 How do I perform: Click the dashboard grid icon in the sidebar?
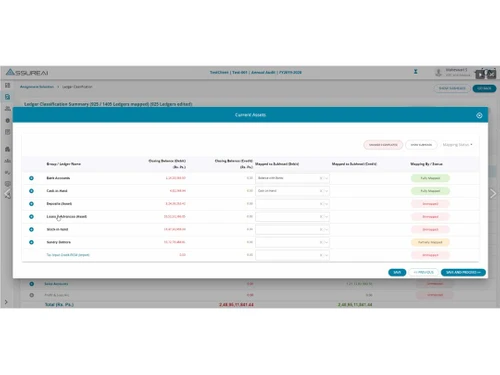(7, 86)
